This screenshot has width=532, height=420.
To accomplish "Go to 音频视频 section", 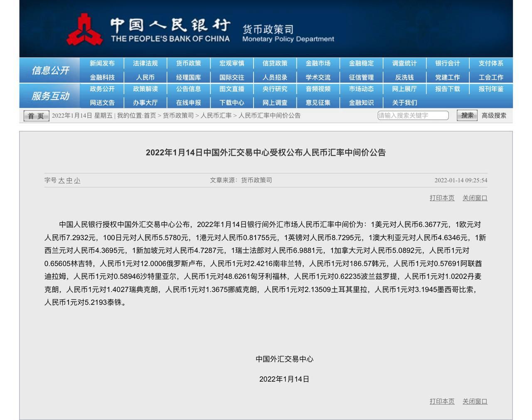I will pyautogui.click(x=318, y=89).
